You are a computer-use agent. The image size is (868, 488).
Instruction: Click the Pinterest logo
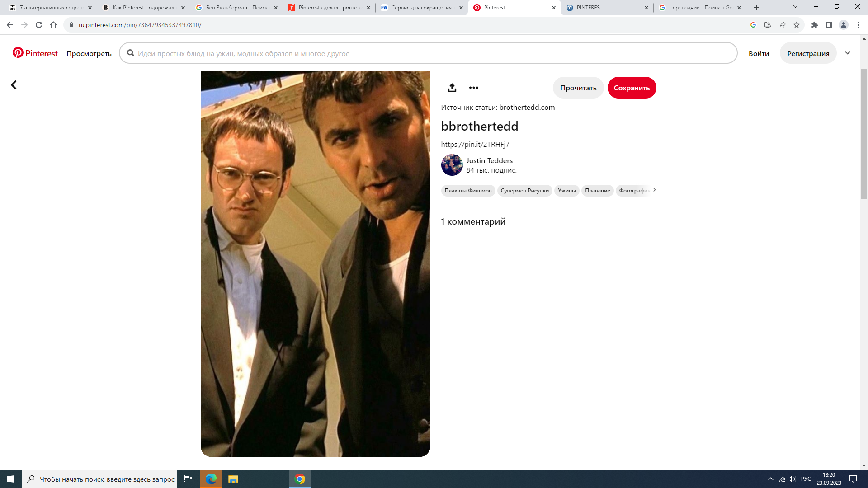tap(35, 53)
